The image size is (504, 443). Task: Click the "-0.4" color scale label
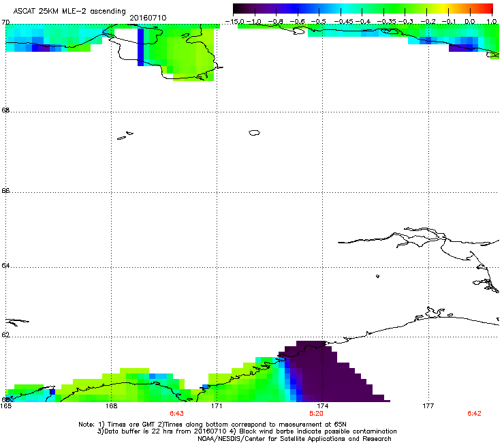coord(362,22)
